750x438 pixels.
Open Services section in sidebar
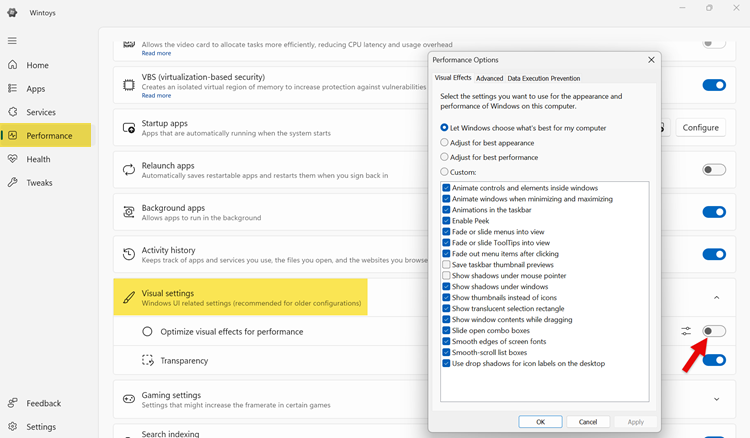41,112
